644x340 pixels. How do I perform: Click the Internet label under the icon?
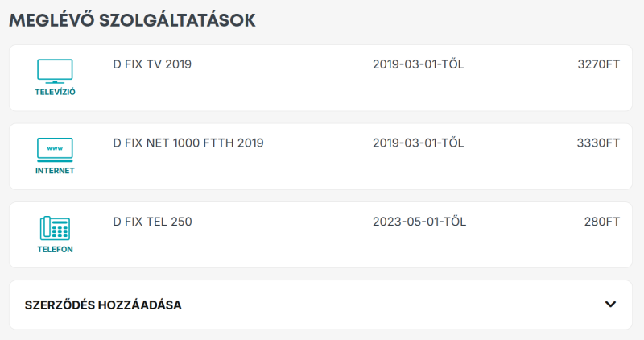tap(55, 171)
